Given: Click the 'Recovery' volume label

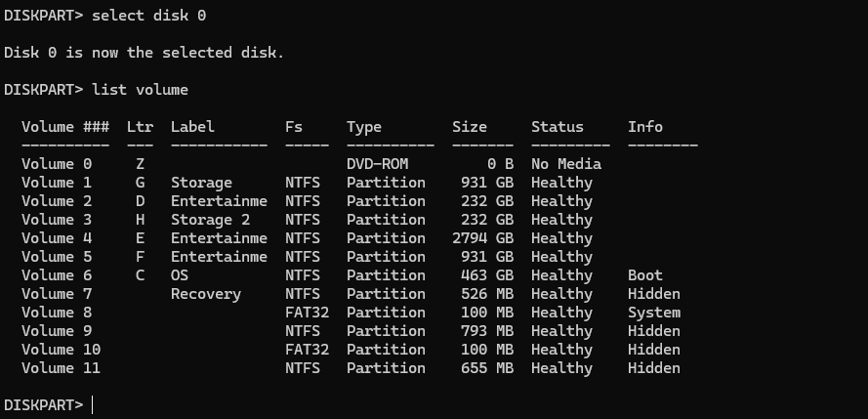Looking at the screenshot, I should (x=205, y=294).
